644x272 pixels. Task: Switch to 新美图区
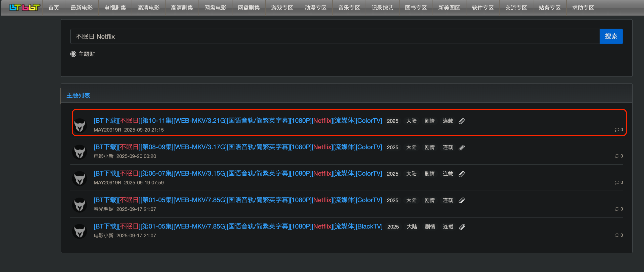[x=449, y=8]
